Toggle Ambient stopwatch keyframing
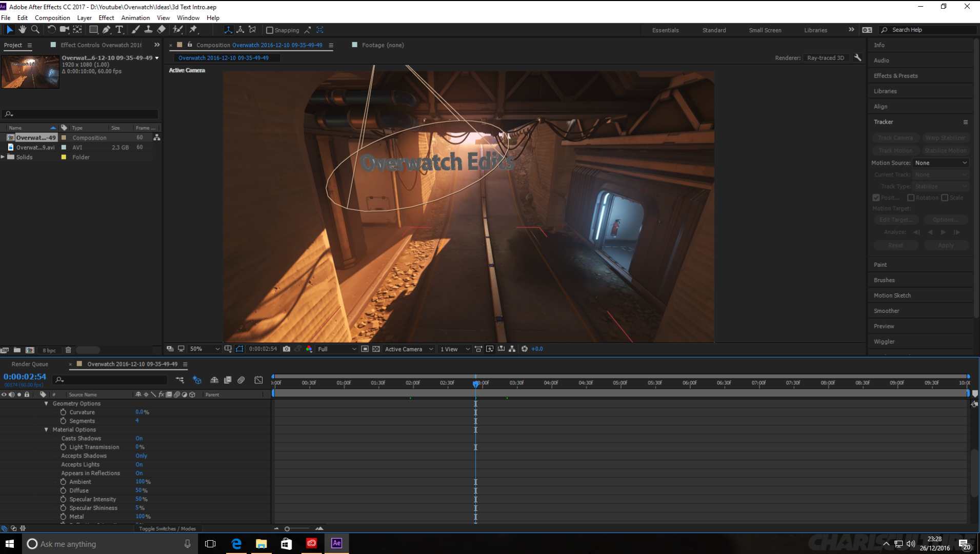This screenshot has height=554, width=980. [x=63, y=482]
